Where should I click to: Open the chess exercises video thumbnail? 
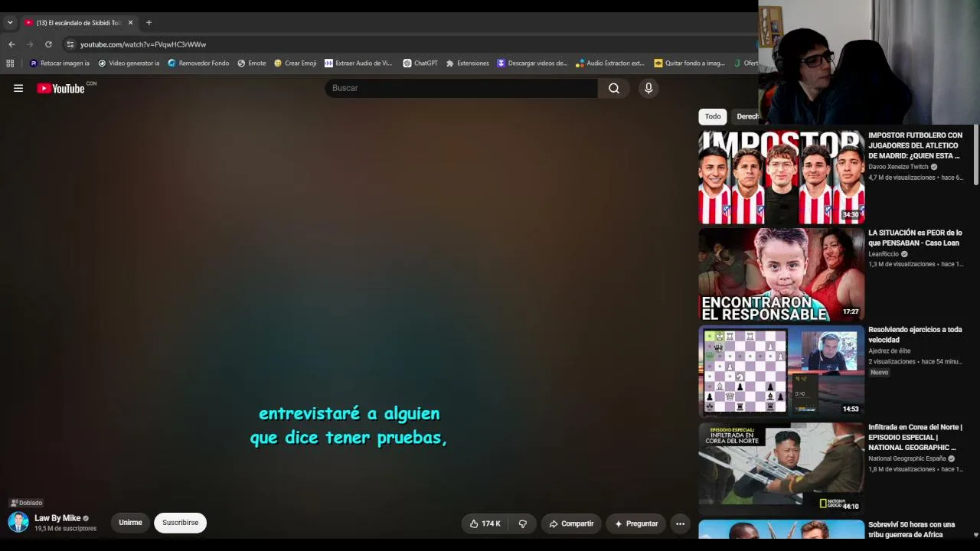pos(781,371)
